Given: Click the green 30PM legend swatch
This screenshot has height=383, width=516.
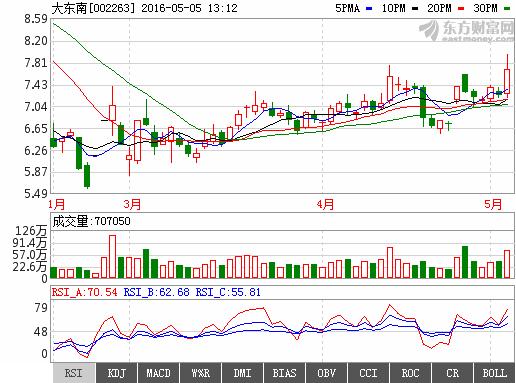Looking at the screenshot, I should (507, 9).
